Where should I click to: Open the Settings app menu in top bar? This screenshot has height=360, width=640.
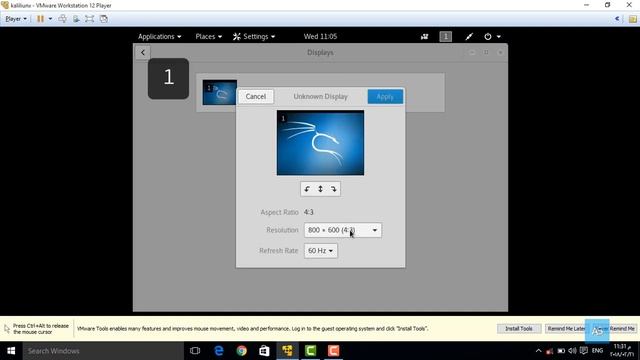(254, 36)
